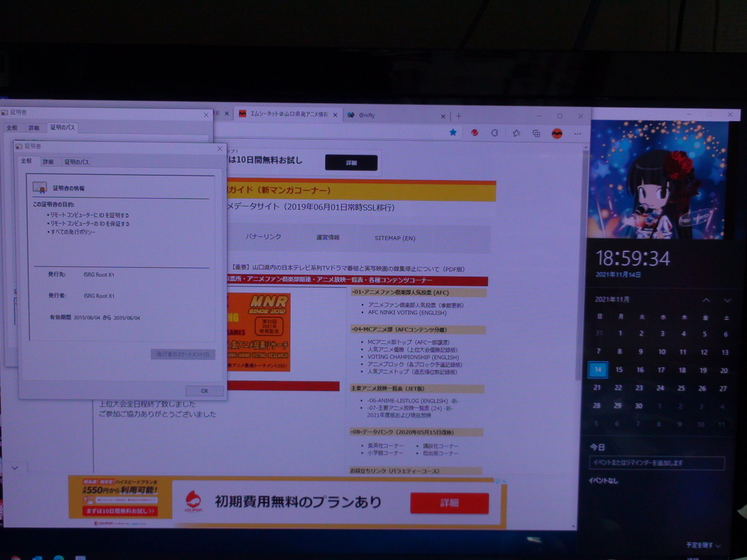
Task: Open the 講談社コーナー link
Action: click(441, 446)
